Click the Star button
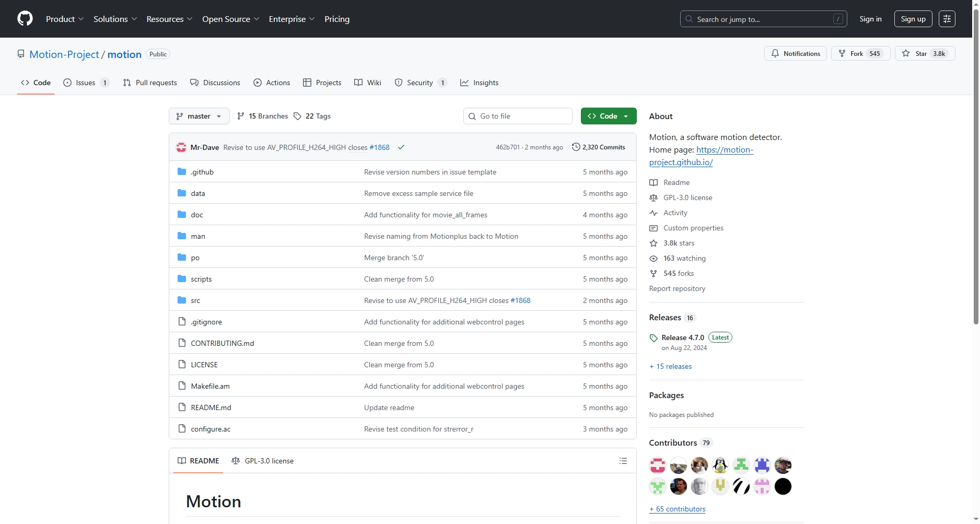Screen dimensions: 980x524 click(925, 53)
